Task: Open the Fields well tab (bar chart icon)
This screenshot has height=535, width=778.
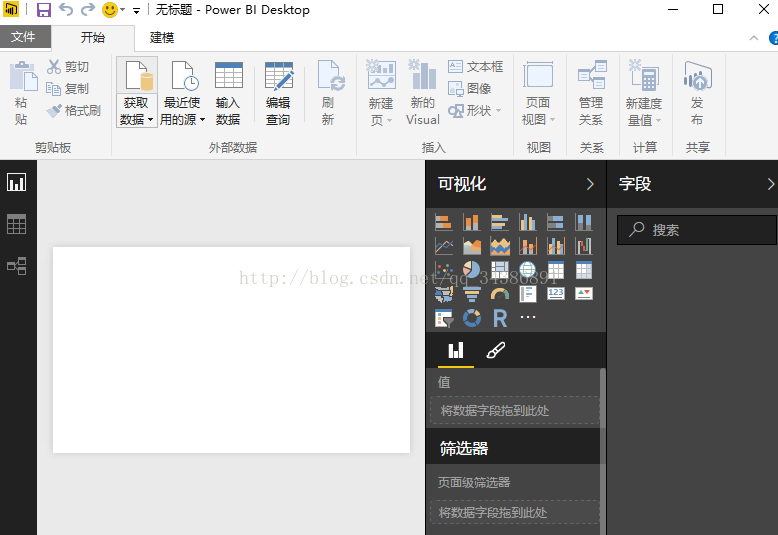Action: coord(455,350)
